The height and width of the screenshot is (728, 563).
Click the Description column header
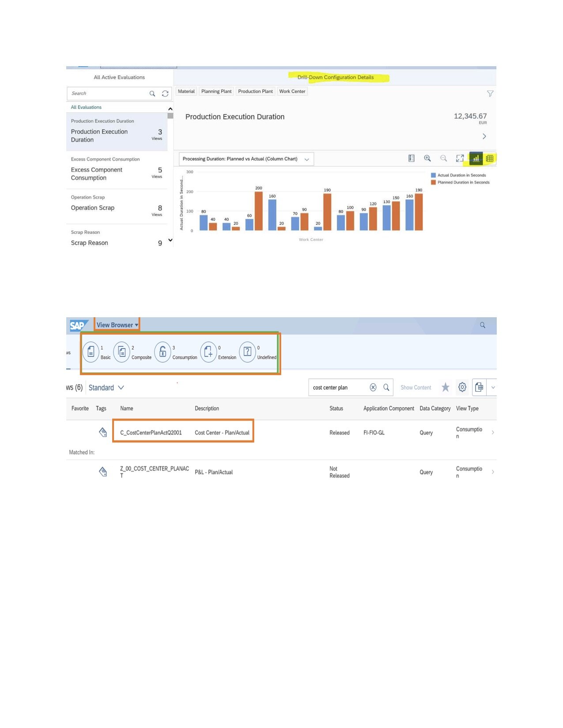[x=207, y=409]
